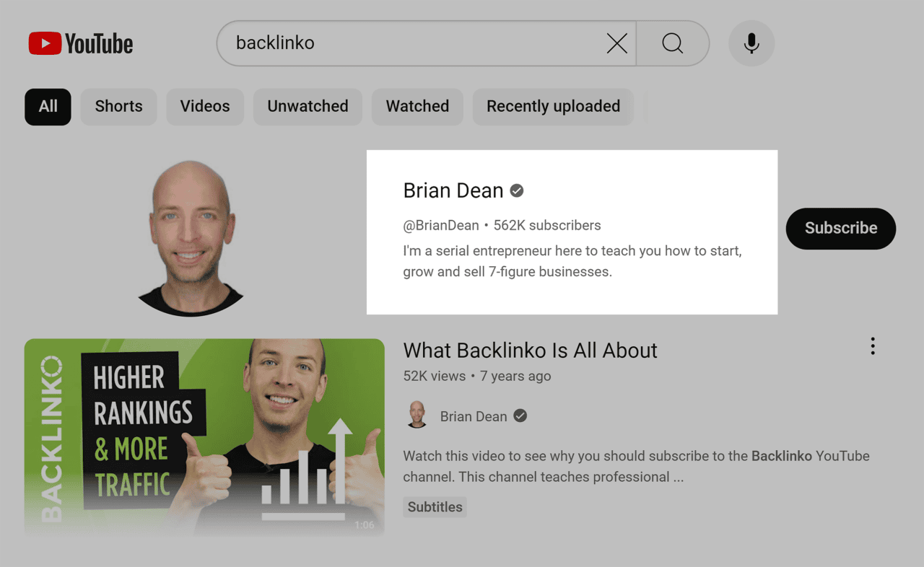Click the YouTube logo
The height and width of the screenshot is (567, 924).
point(80,43)
